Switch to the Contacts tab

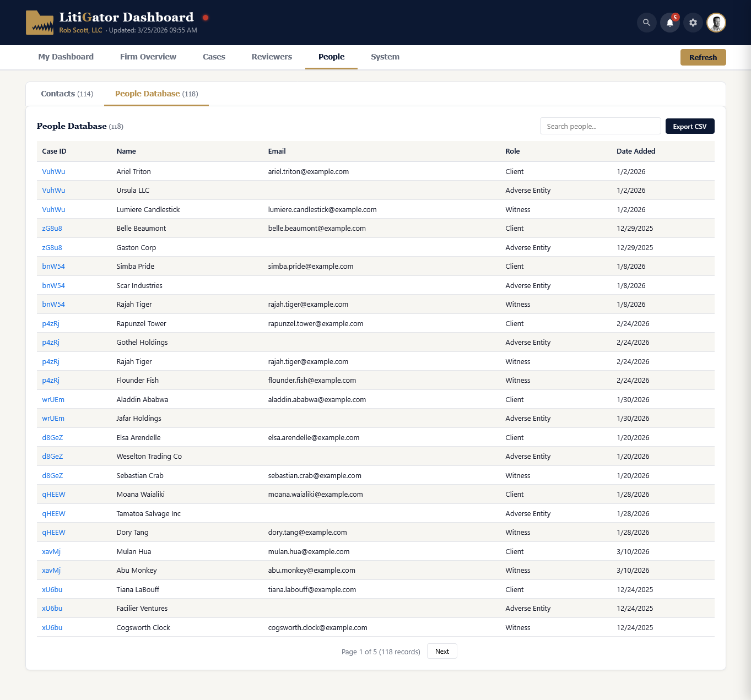(67, 94)
